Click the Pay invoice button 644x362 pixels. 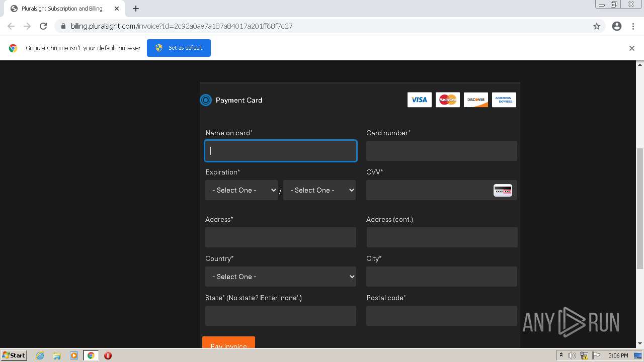228,342
